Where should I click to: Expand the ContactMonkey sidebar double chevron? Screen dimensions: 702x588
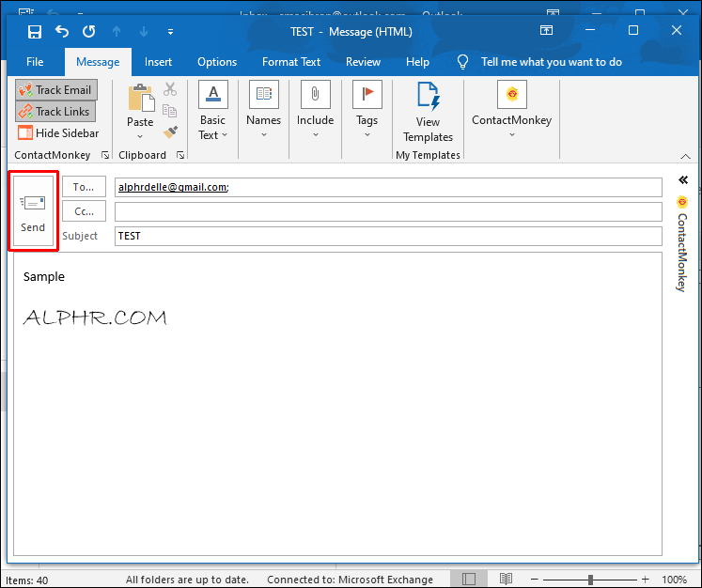click(x=683, y=180)
